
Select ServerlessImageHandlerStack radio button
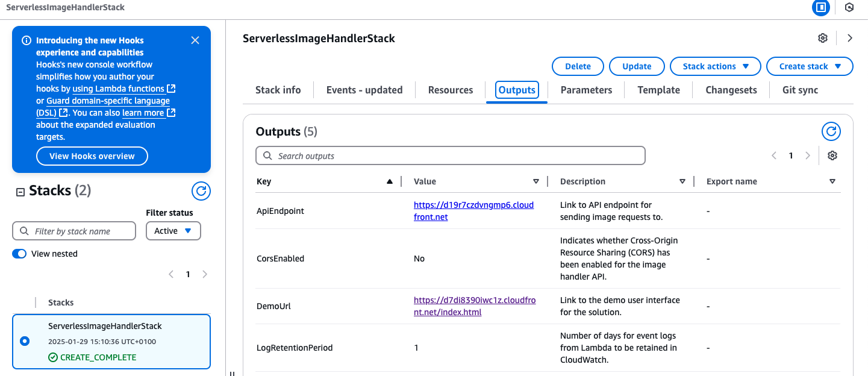25,341
